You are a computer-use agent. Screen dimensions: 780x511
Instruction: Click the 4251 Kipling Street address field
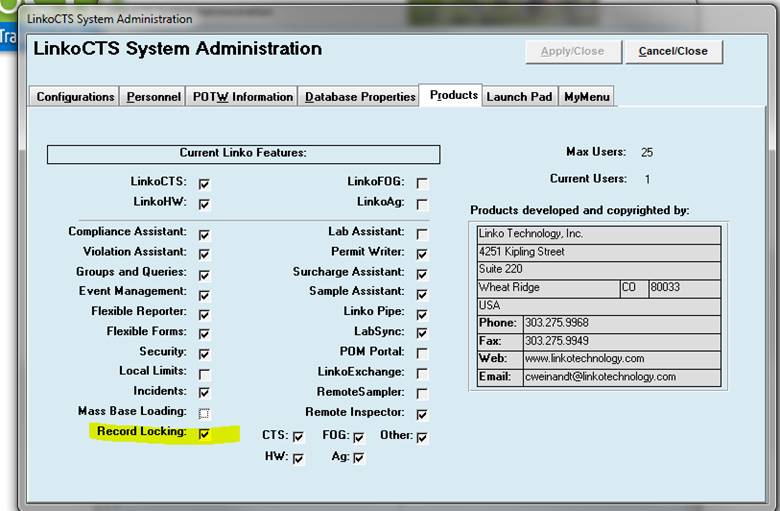click(x=598, y=252)
